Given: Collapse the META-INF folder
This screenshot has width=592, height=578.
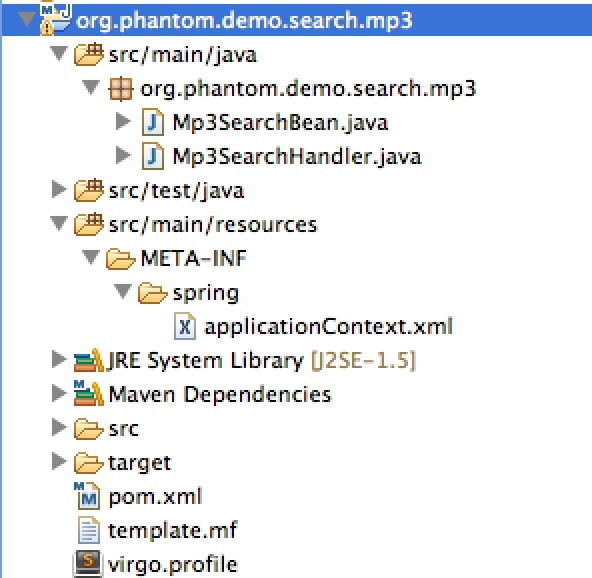Looking at the screenshot, I should coord(91,257).
